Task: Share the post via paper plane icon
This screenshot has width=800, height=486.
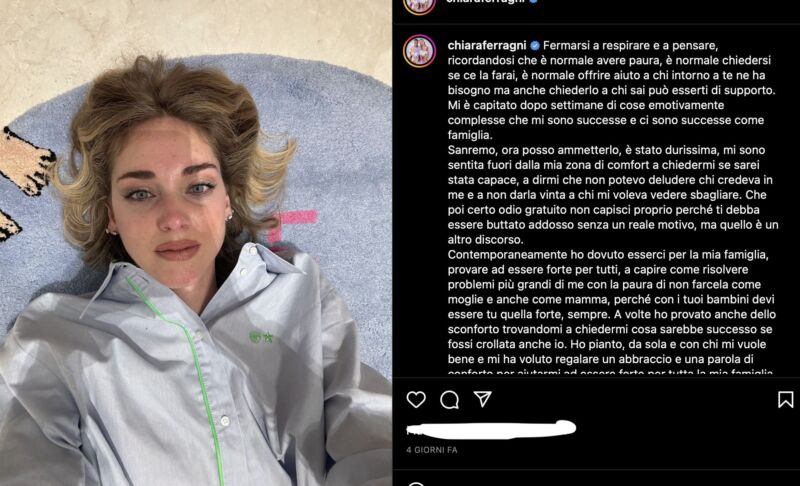Action: click(483, 399)
